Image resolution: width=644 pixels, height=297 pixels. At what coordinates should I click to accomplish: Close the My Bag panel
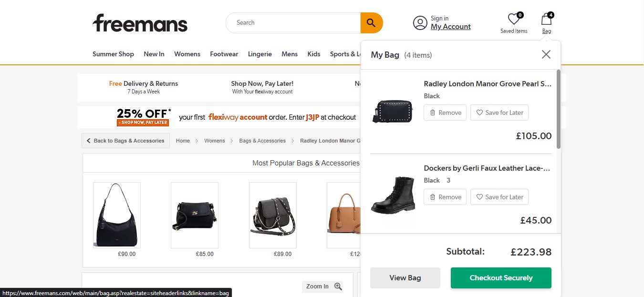click(546, 54)
